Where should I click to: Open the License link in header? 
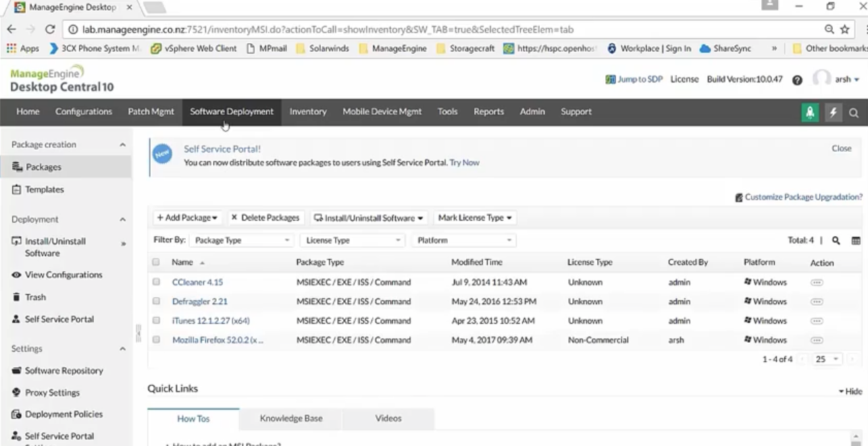click(684, 80)
